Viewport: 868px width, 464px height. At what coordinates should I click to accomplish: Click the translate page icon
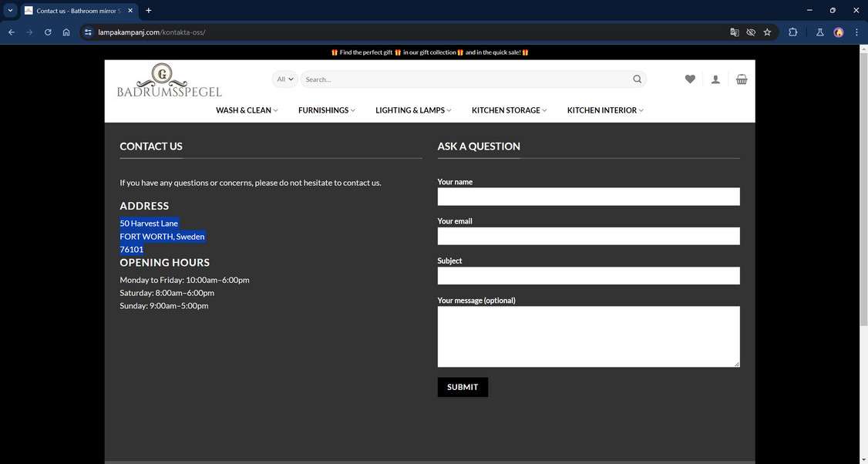tap(735, 32)
